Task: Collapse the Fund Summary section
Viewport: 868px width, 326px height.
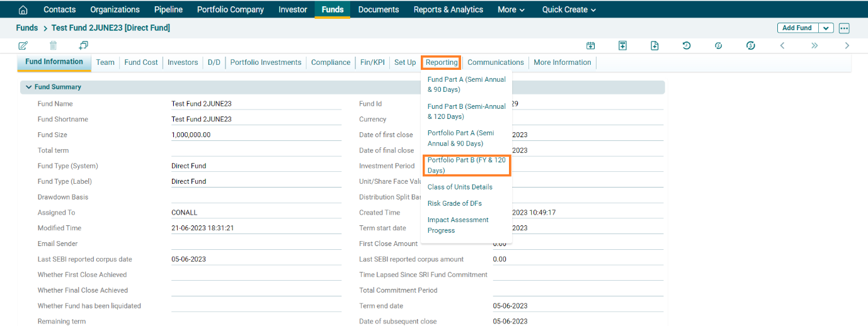Action: pos(29,87)
